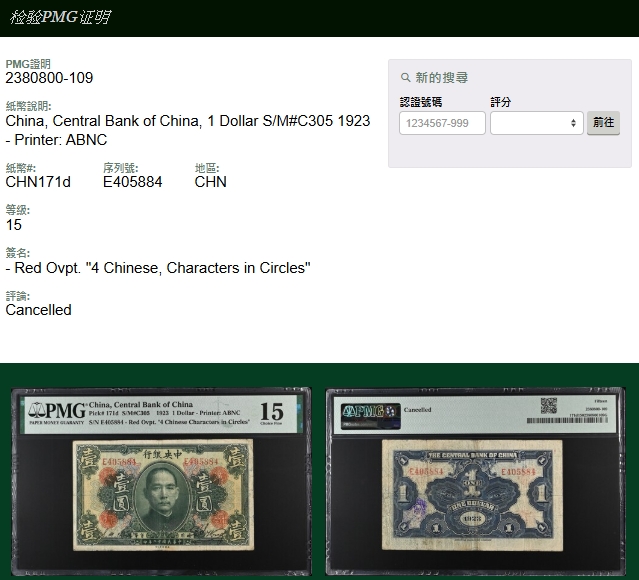Click the Red Ovpt. signature description
Image resolution: width=639 pixels, height=580 pixels.
click(x=158, y=268)
